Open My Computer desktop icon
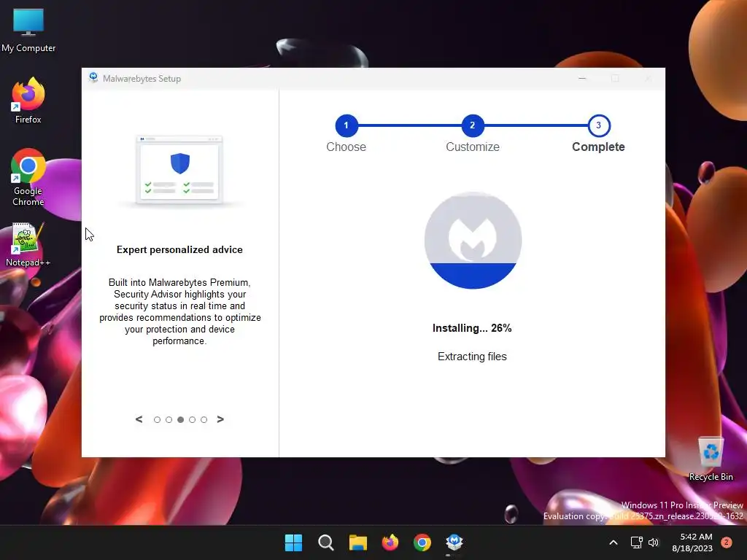The width and height of the screenshot is (747, 560). point(28,31)
